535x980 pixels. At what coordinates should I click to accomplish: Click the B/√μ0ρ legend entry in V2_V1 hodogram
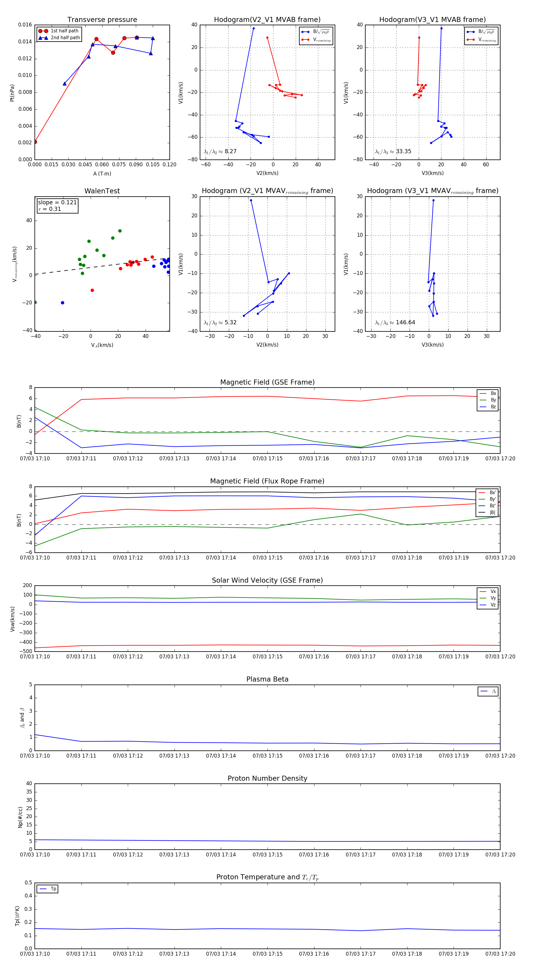(x=316, y=32)
